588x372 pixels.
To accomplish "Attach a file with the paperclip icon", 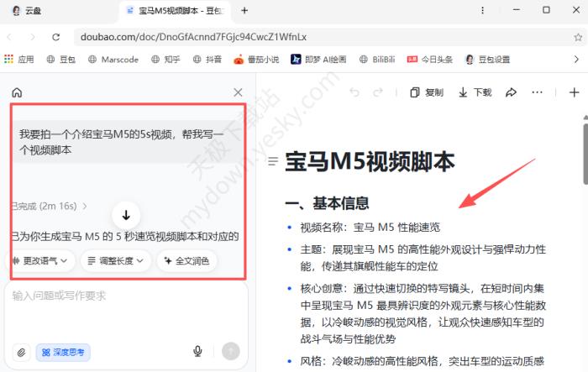I will (21, 352).
